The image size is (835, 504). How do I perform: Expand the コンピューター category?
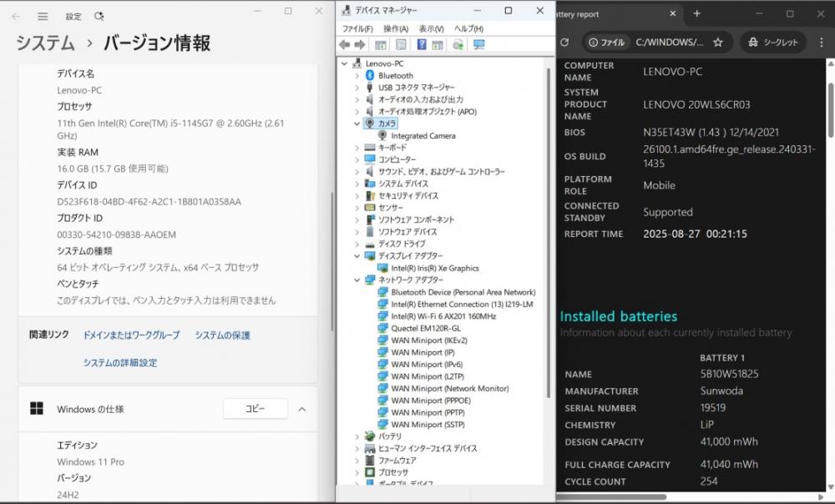pos(357,159)
